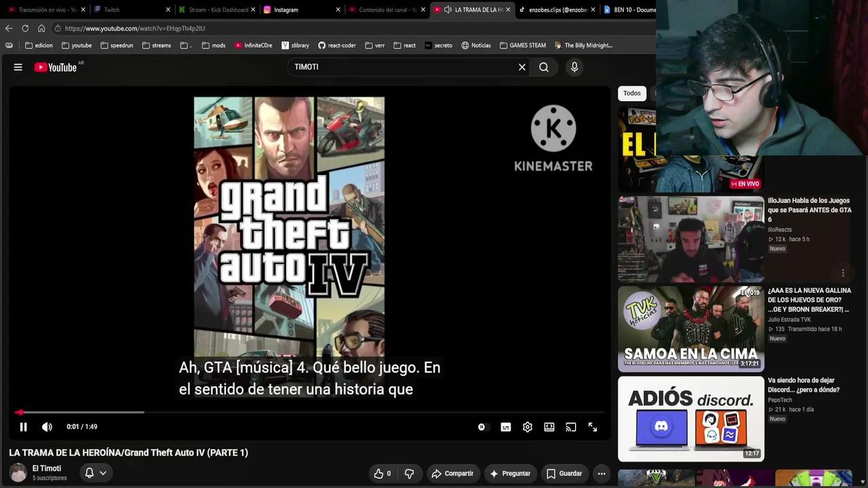The width and height of the screenshot is (868, 488).
Task: Clear the TIMOTI search text
Action: coord(522,67)
